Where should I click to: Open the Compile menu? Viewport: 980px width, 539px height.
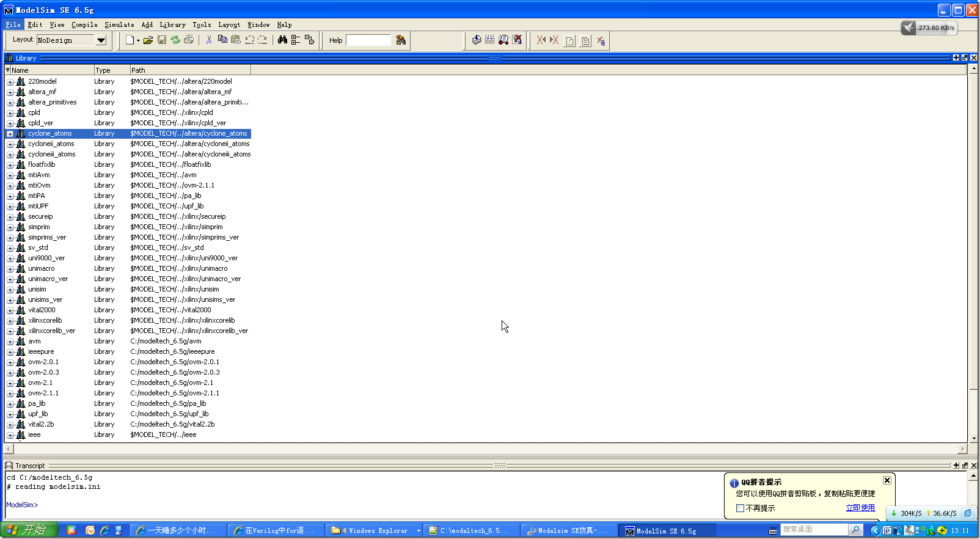[x=84, y=25]
